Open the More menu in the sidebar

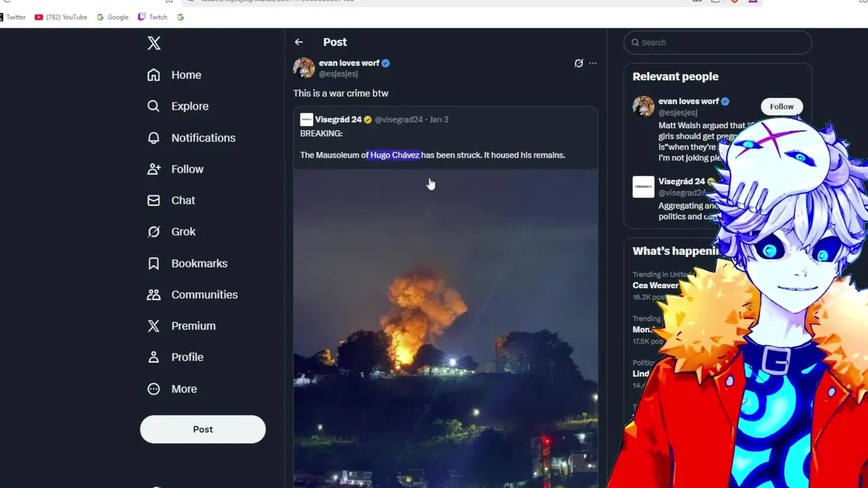click(x=172, y=388)
